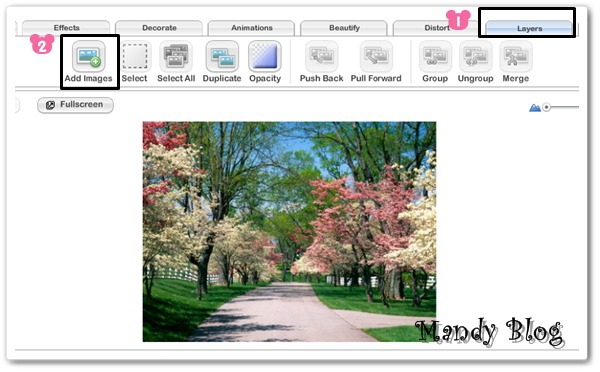Duplicate the layer with the Duplicate icon
This screenshot has height=372, width=600.
(222, 56)
